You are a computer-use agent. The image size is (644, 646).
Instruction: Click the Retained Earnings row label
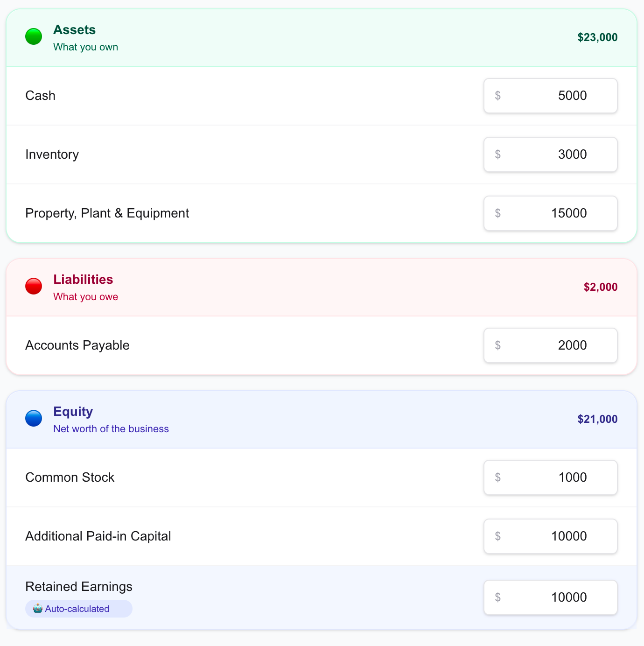tap(78, 586)
